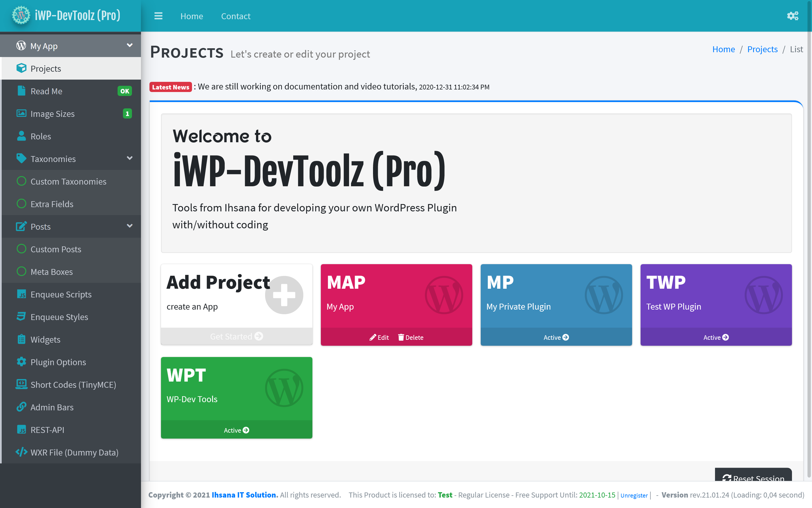Open the Contact top navigation item
This screenshot has height=508, width=812.
pos(235,16)
